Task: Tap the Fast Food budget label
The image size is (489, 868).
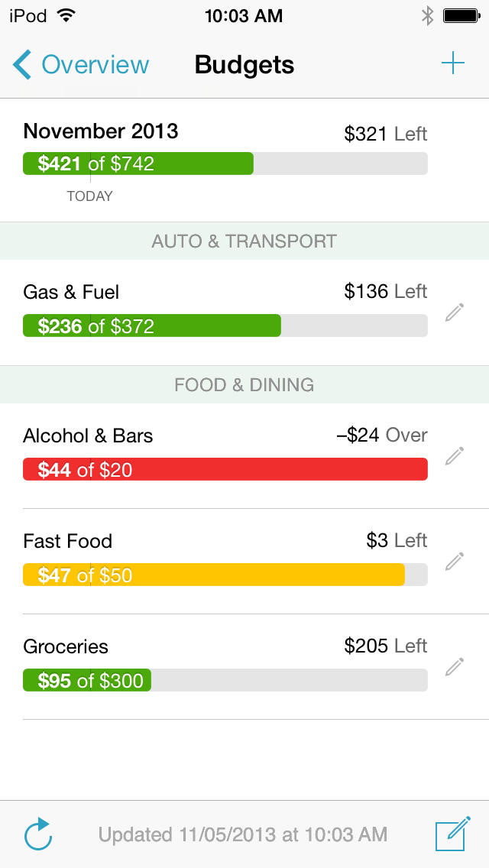Action: click(x=67, y=541)
